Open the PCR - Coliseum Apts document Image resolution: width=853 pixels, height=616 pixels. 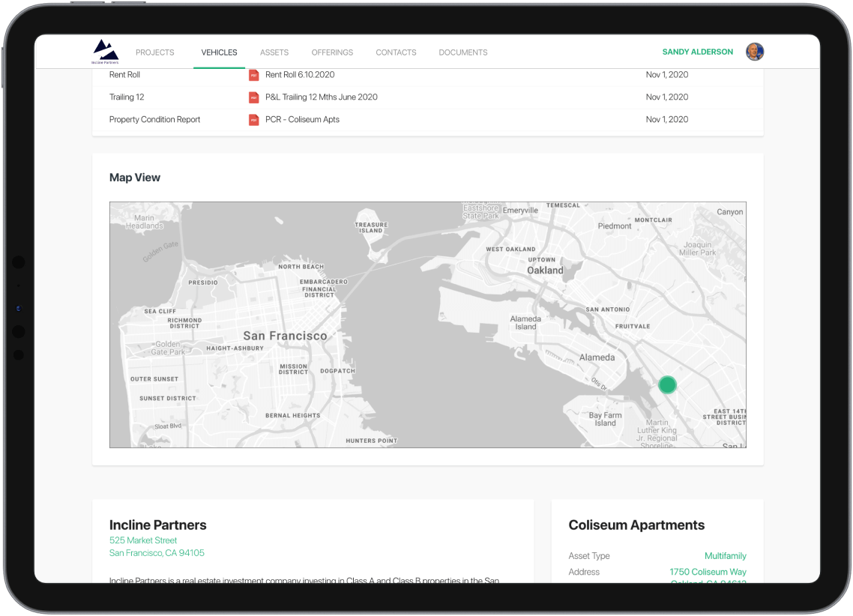click(x=302, y=120)
